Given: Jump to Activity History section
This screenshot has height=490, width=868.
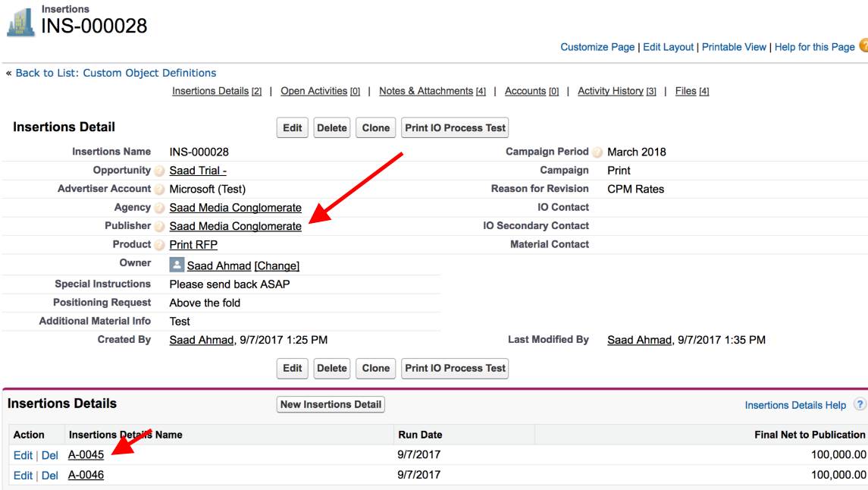Looking at the screenshot, I should point(610,91).
